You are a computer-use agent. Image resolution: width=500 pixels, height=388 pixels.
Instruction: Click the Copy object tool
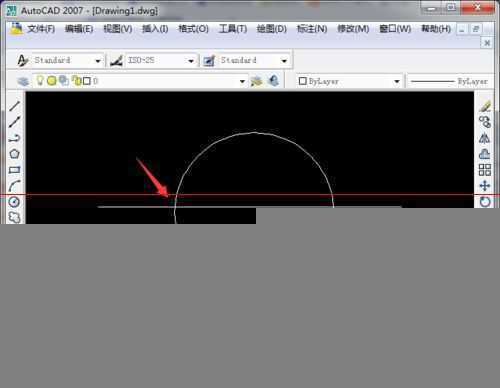click(485, 122)
